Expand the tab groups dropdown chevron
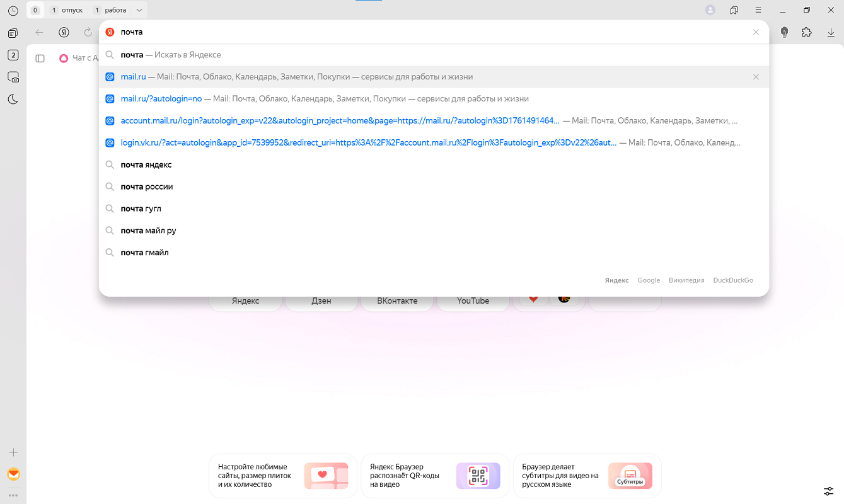This screenshot has width=844, height=504. [139, 10]
